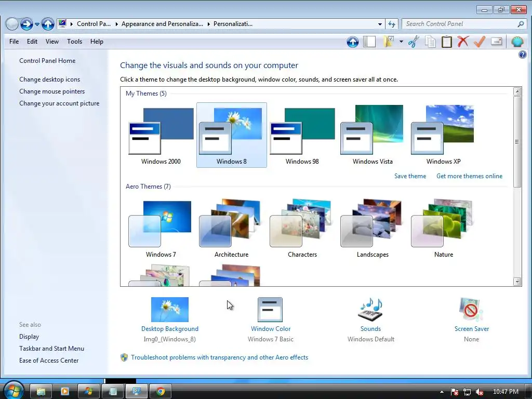The image size is (532, 399).
Task: Expand arrow before Control Panel breadcrumb
Action: tap(72, 24)
